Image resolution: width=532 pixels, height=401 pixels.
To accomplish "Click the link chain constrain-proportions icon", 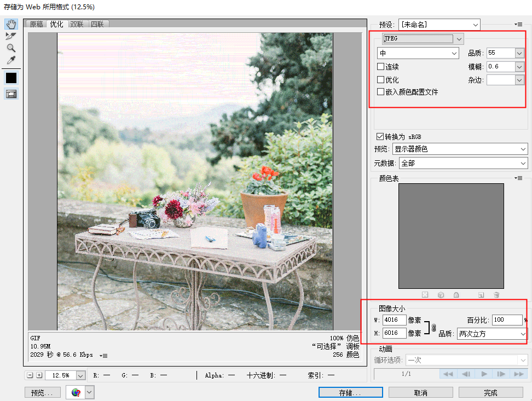I will 433,327.
